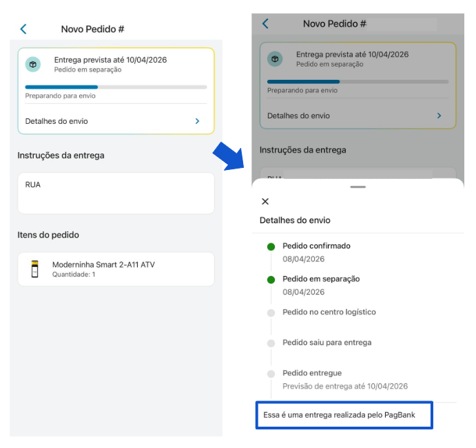Tap the PagBank delivery notice text
The width and height of the screenshot is (476, 448).
click(339, 415)
